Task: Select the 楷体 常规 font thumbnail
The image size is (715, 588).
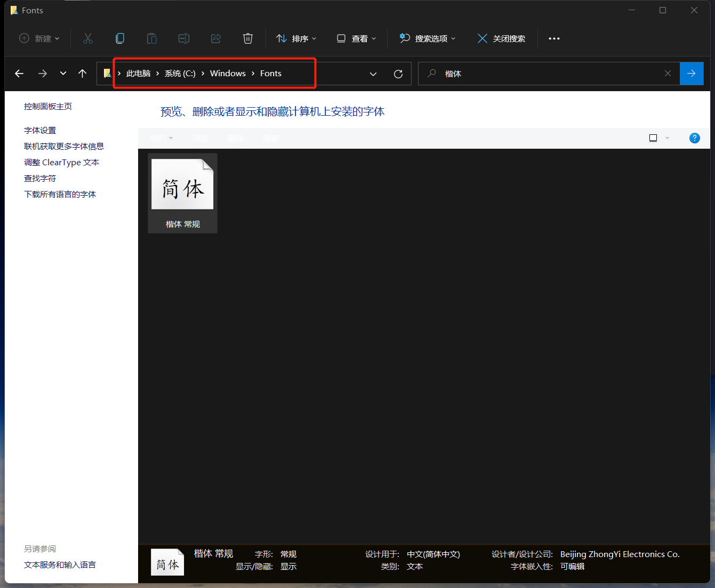Action: click(182, 193)
